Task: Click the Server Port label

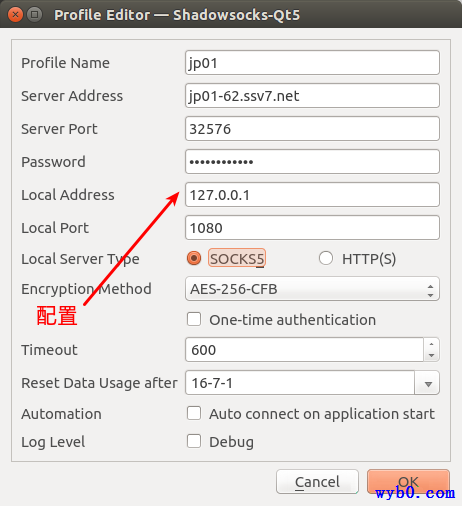Action: (x=59, y=129)
